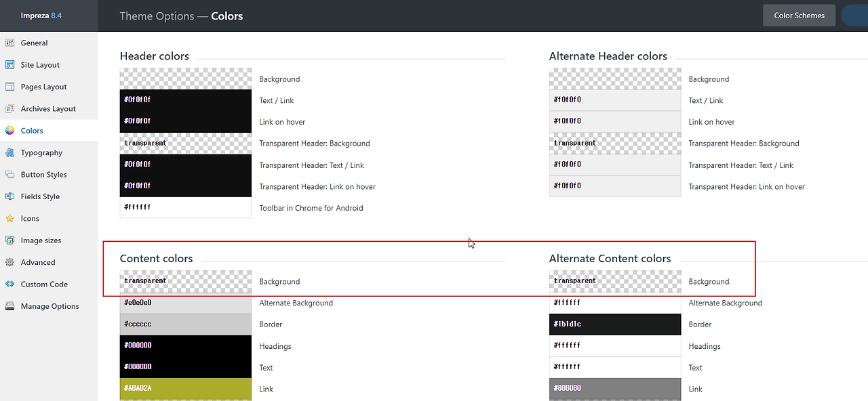Click the Archives Layout sidebar icon
The height and width of the screenshot is (401, 868).
tap(9, 108)
